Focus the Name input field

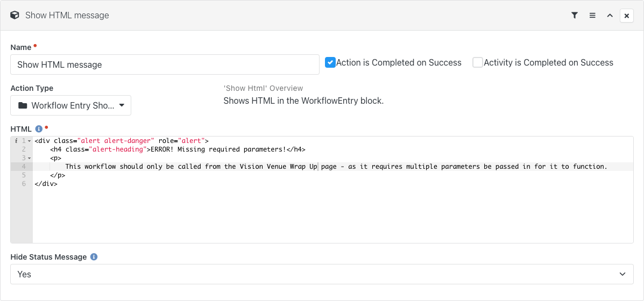(x=165, y=65)
